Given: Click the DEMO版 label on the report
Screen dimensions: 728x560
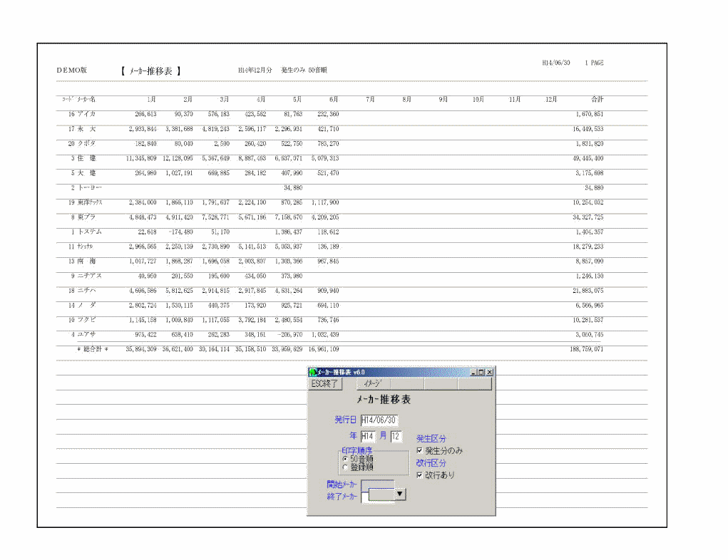Looking at the screenshot, I should (x=72, y=70).
